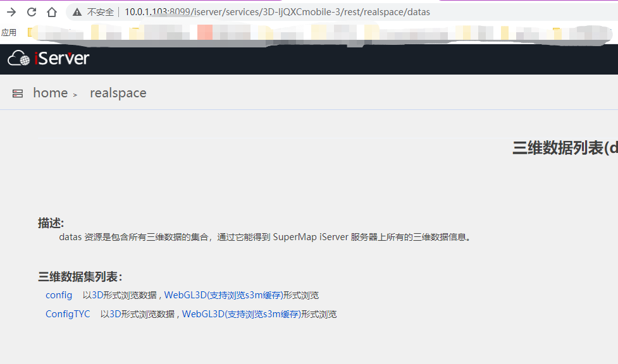Click the iServer cloud logo

tap(18, 58)
